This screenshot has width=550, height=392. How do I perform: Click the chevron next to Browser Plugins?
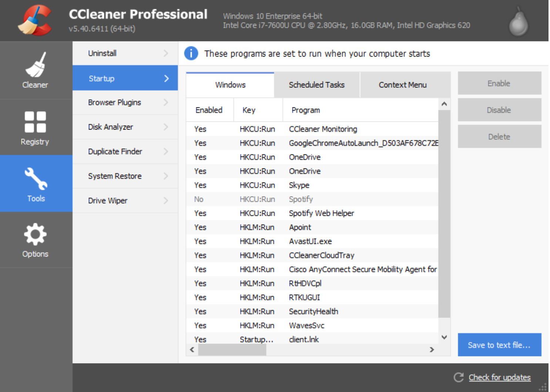click(x=166, y=103)
